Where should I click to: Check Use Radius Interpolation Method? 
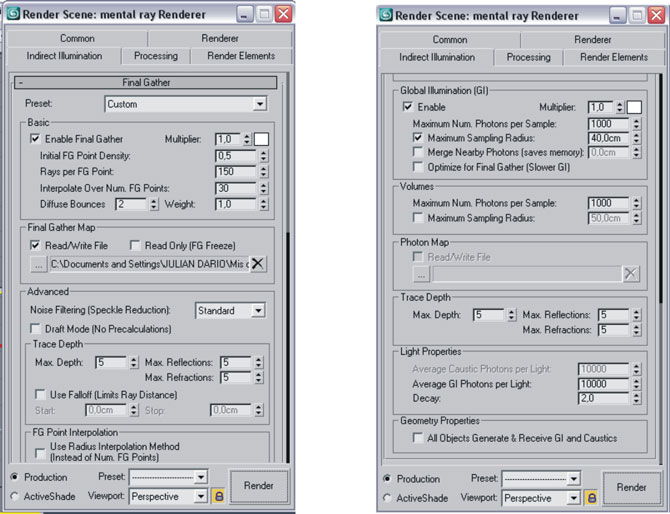[40, 452]
